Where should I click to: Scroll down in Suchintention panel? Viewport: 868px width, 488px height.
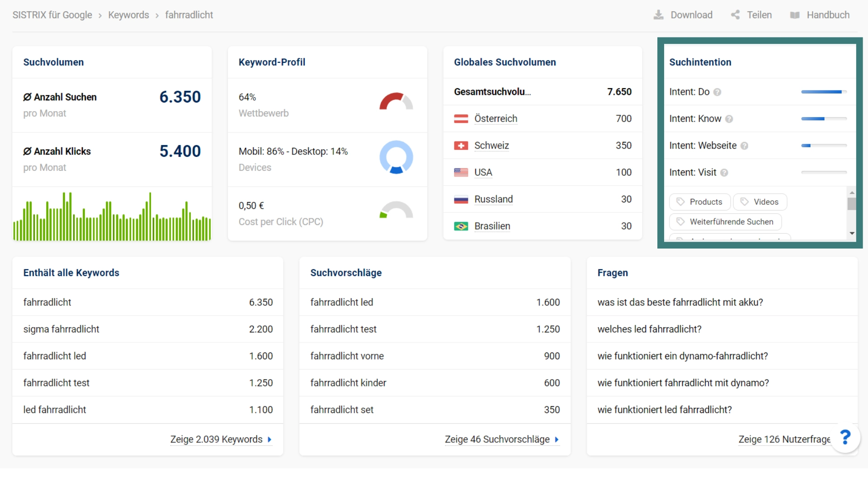pyautogui.click(x=854, y=237)
